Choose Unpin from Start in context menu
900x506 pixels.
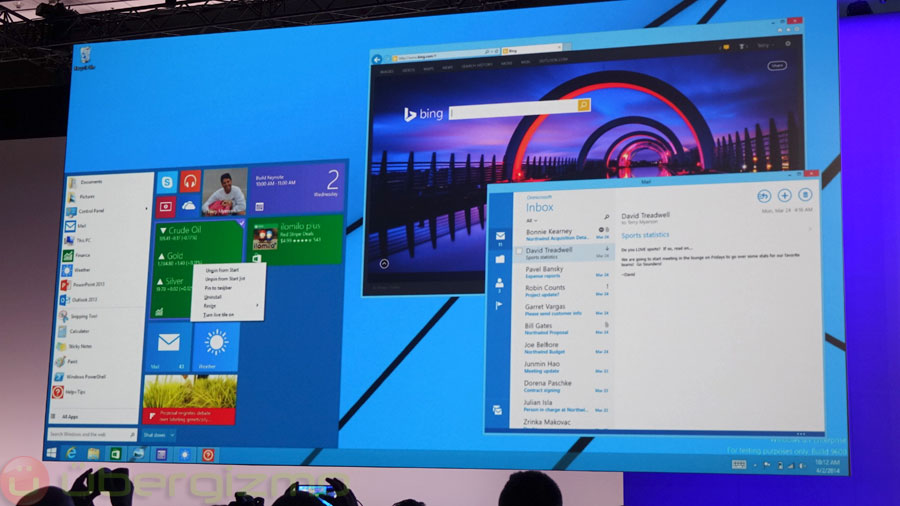click(222, 270)
